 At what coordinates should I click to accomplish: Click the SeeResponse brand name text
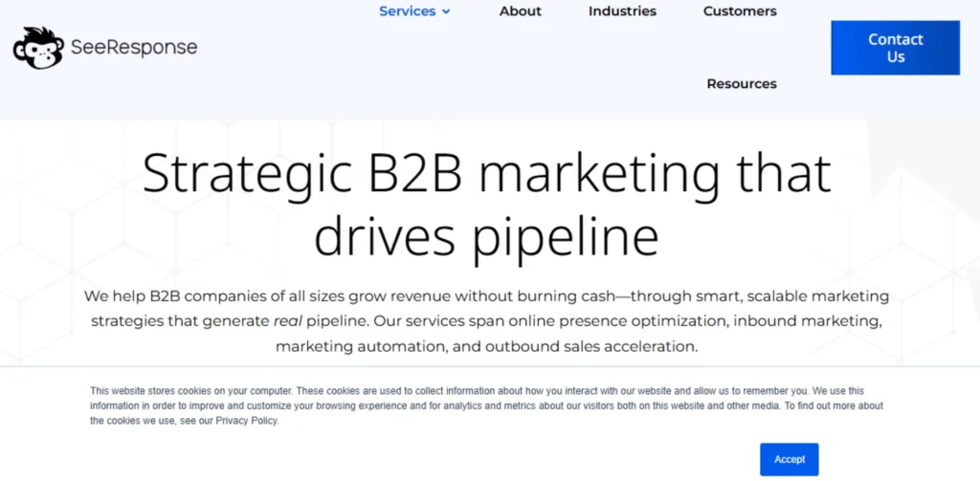134,48
